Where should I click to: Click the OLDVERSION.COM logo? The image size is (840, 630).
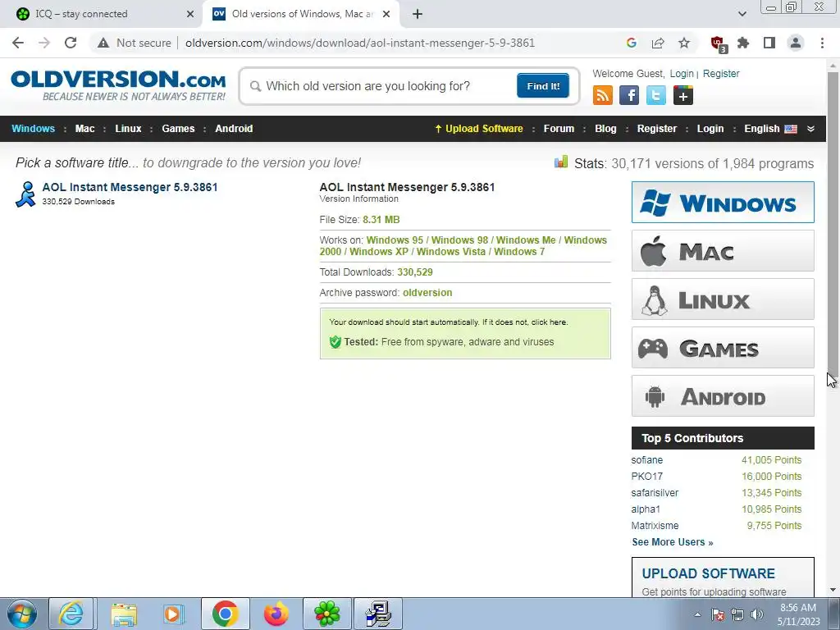click(x=118, y=84)
